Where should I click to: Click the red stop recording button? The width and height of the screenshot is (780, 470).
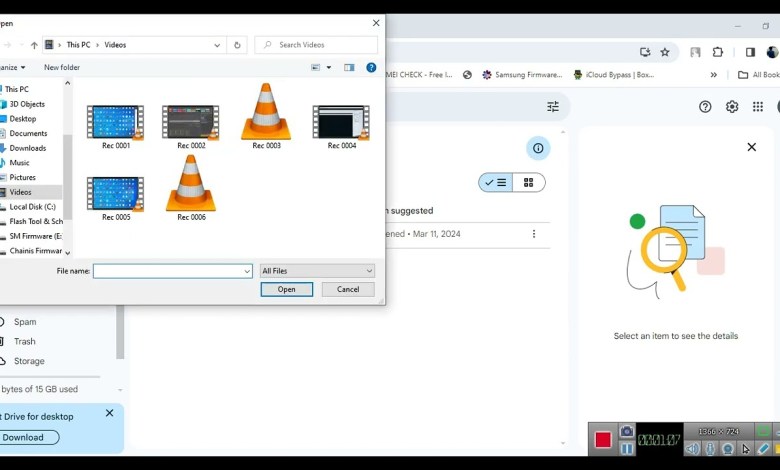click(603, 440)
